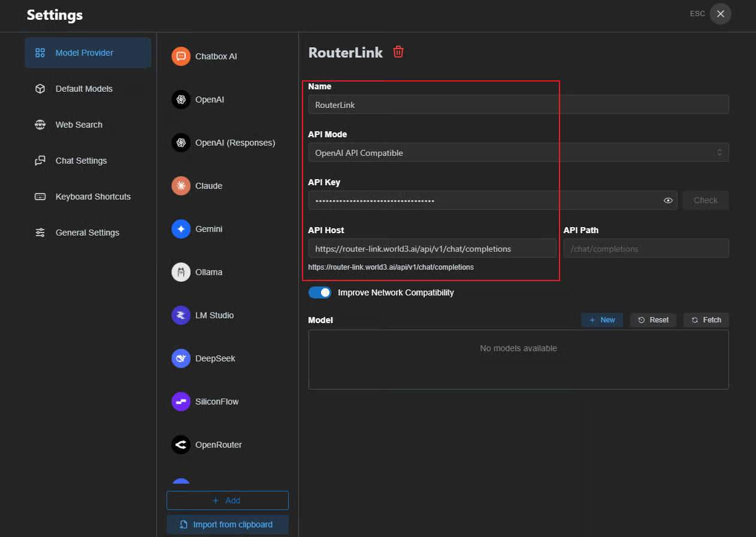The image size is (756, 537).
Task: Click the API Host input field
Action: [x=432, y=249]
